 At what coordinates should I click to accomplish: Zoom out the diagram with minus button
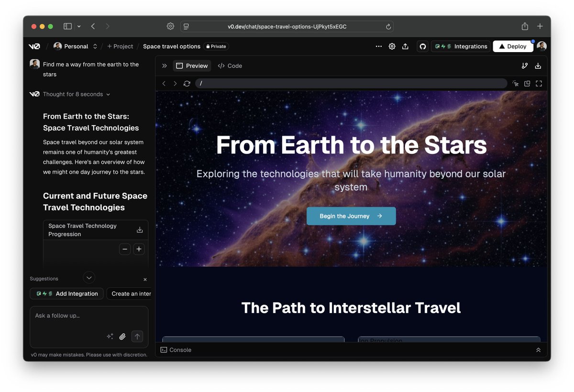pos(125,249)
